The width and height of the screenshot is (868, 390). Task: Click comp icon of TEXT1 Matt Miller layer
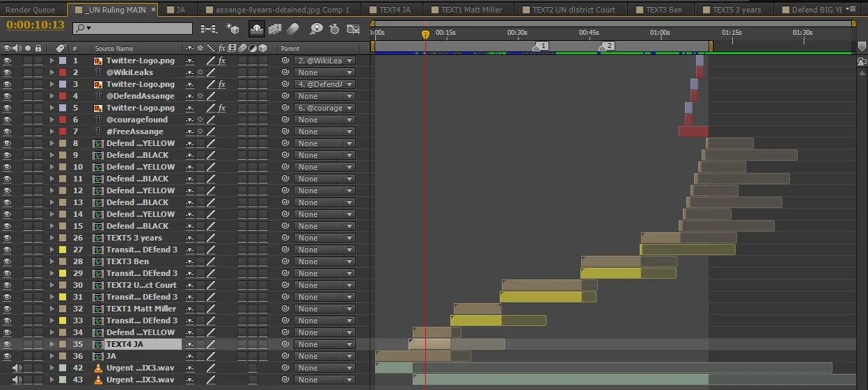coord(98,309)
